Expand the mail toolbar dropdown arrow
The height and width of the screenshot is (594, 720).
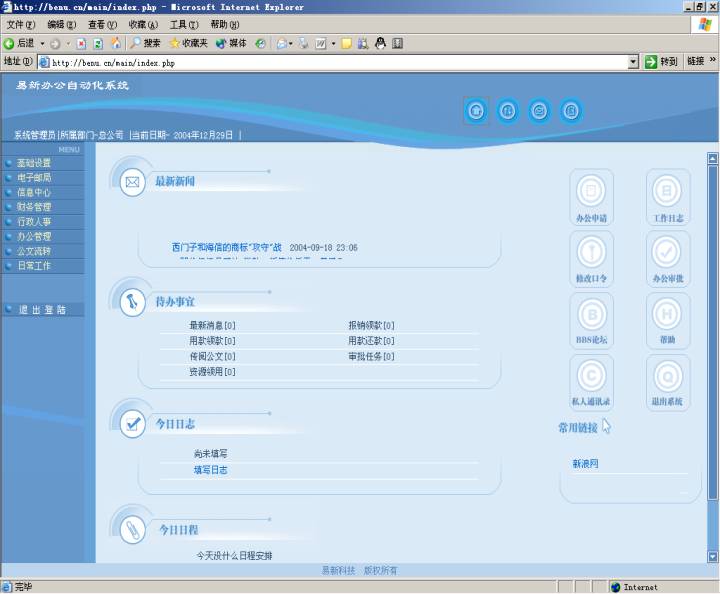pyautogui.click(x=291, y=44)
